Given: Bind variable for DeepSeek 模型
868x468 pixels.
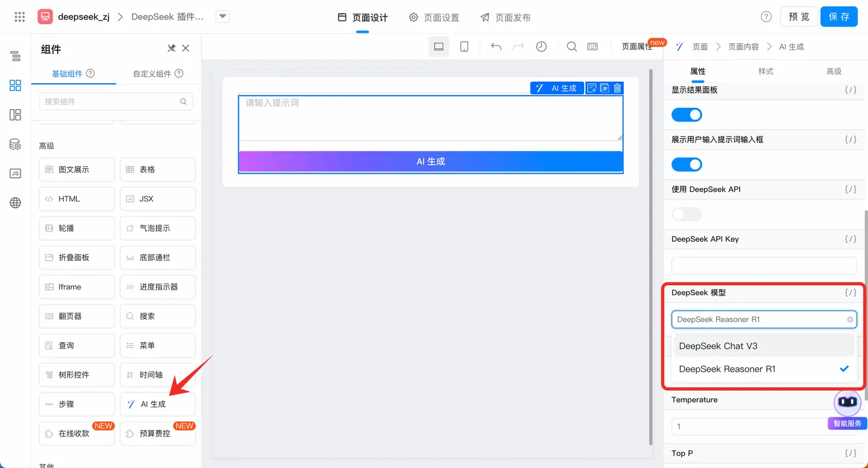Looking at the screenshot, I should pos(851,293).
